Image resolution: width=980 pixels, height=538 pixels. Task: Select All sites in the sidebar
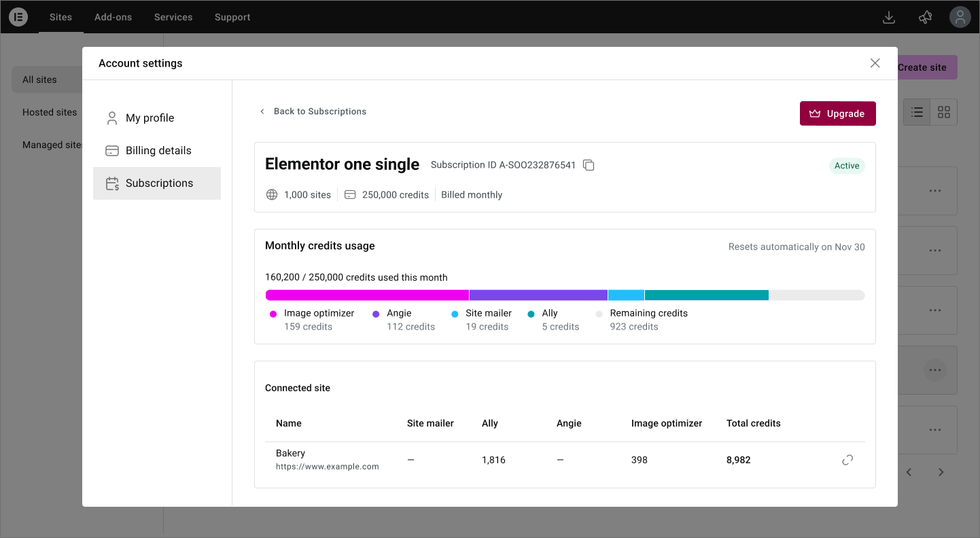pyautogui.click(x=47, y=79)
